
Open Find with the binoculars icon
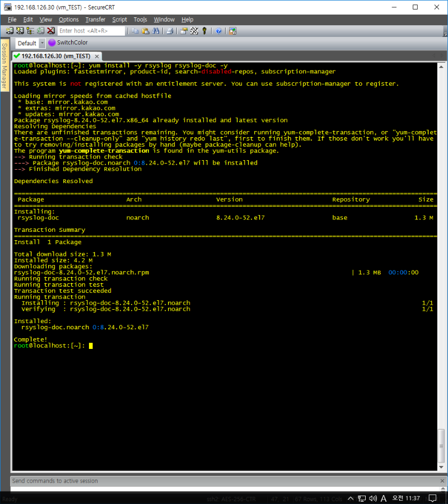point(155,31)
